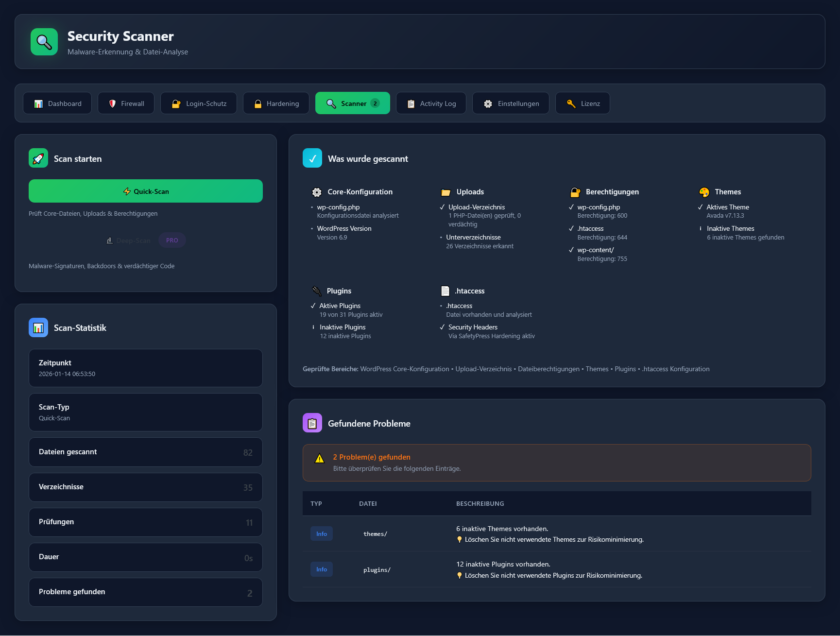
Task: Click the Core-Konfiguration gear icon
Action: [317, 192]
